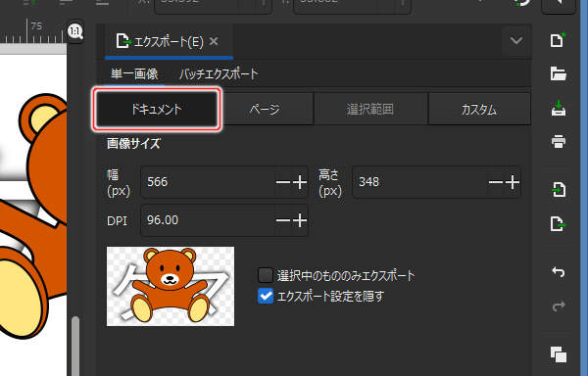
Task: Click the Duplicate icon at the toolbar bottom
Action: point(559,354)
